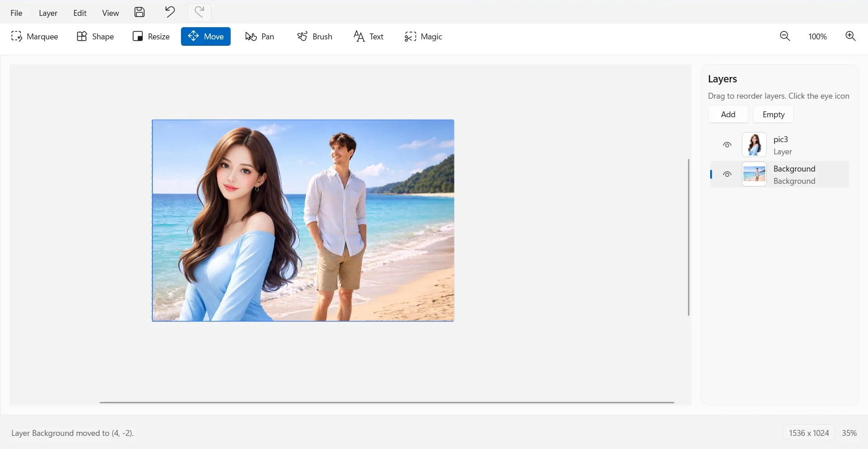Click the 'Layer Background moved to' status message
868x449 pixels.
tap(72, 433)
